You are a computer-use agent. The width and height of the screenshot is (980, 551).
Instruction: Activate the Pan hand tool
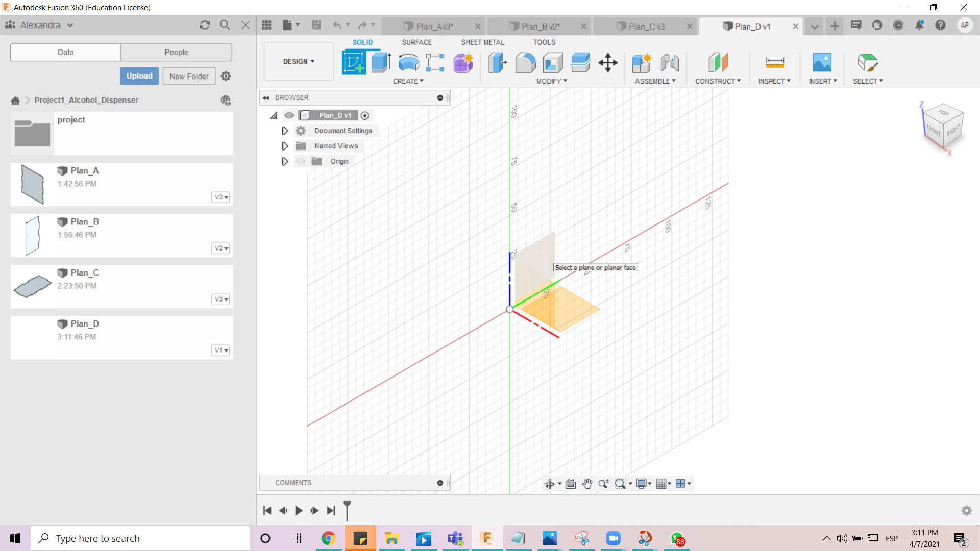click(x=587, y=484)
